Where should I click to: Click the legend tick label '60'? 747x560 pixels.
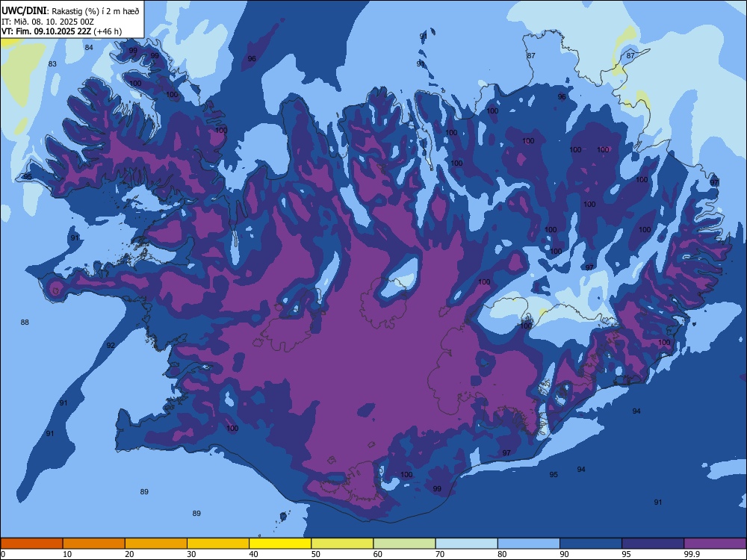[378, 554]
